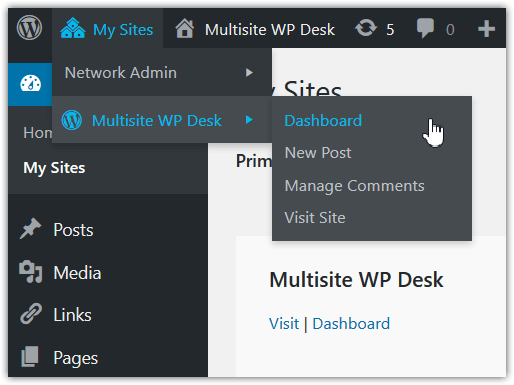This screenshot has width=514, height=385.
Task: Open My Sites in the left sidebar
Action: point(54,168)
